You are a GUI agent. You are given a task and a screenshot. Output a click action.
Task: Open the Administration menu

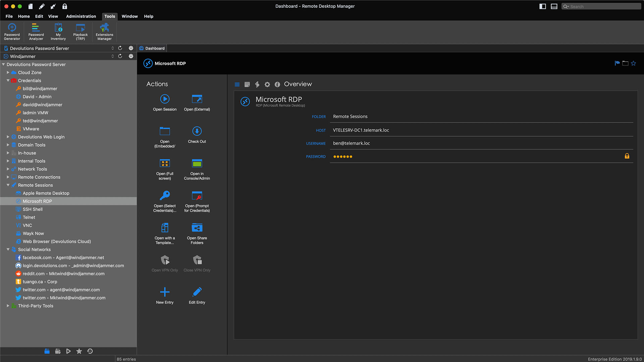coord(81,16)
